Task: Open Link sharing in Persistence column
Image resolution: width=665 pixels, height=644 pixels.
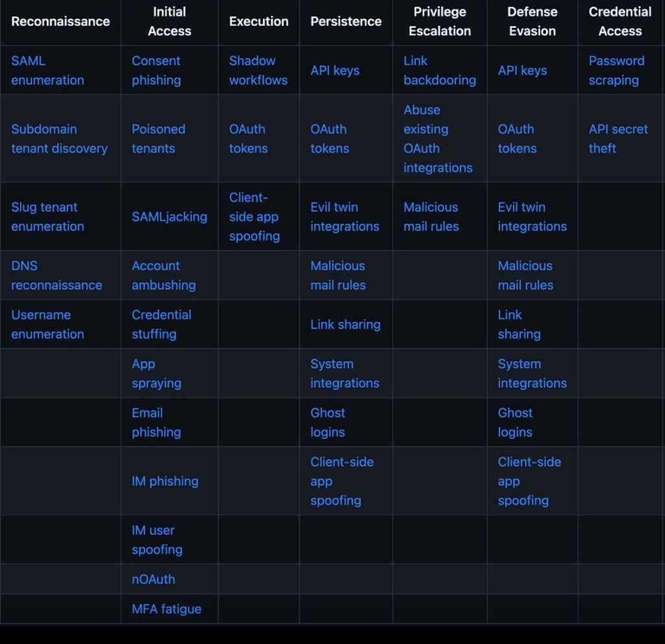Action: [x=345, y=325]
